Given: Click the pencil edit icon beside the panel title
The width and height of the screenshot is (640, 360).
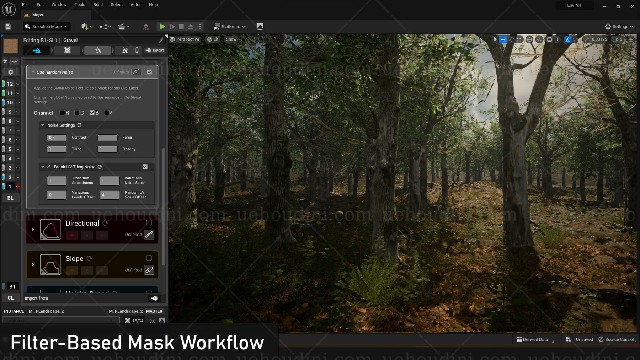Looking at the screenshot, I should coord(160,40).
